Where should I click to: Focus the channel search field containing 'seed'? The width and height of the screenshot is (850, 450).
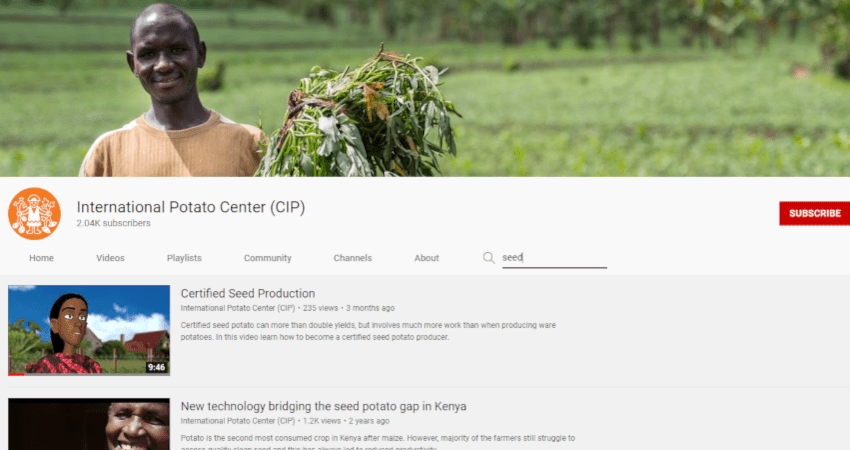[x=554, y=258]
